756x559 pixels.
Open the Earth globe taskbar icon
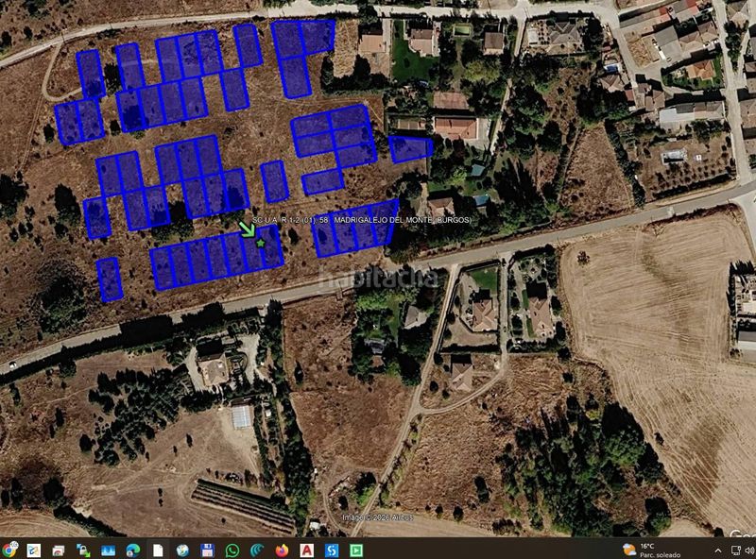(x=182, y=550)
